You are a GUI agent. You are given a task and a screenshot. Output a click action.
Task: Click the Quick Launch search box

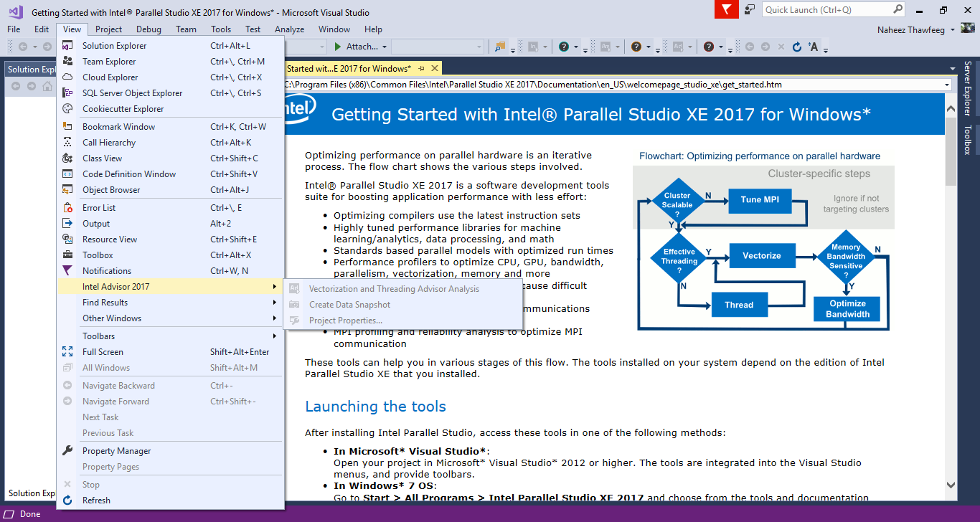pyautogui.click(x=826, y=10)
